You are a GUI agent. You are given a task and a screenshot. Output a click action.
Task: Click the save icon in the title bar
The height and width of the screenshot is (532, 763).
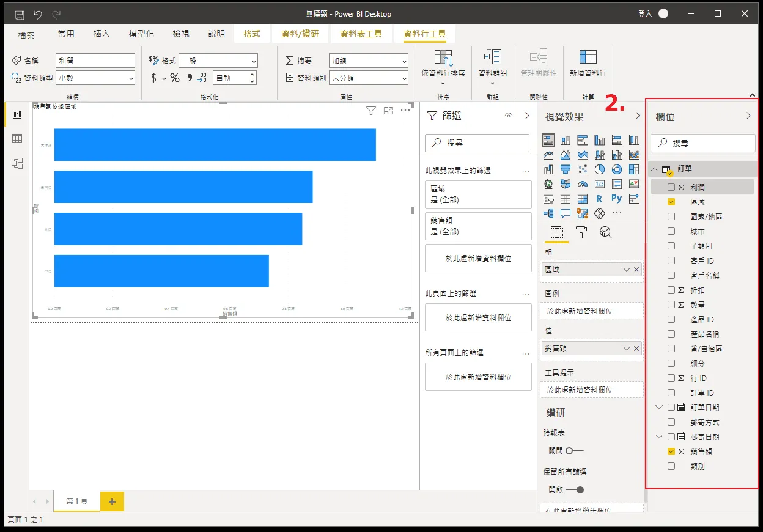point(20,14)
